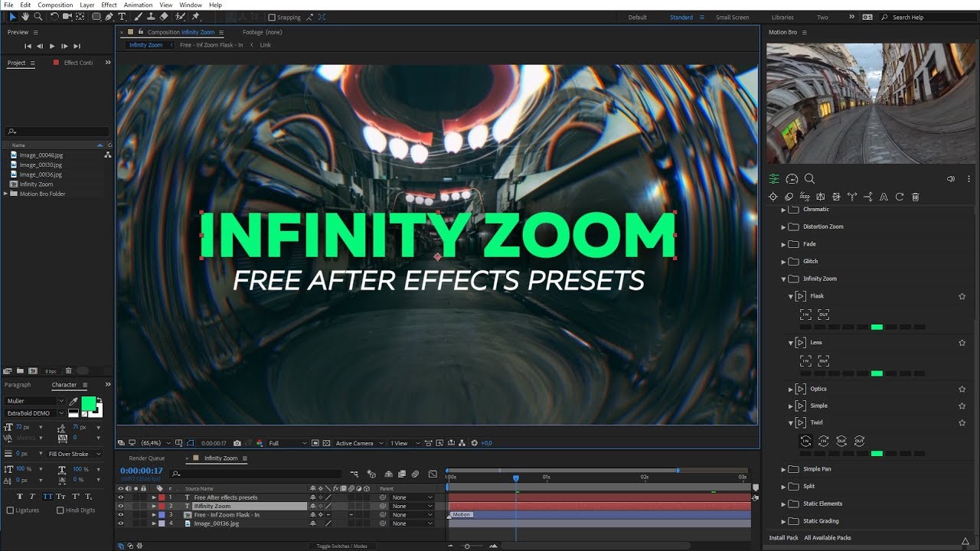
Task: Enable the Ligatures checkbox
Action: 10,510
